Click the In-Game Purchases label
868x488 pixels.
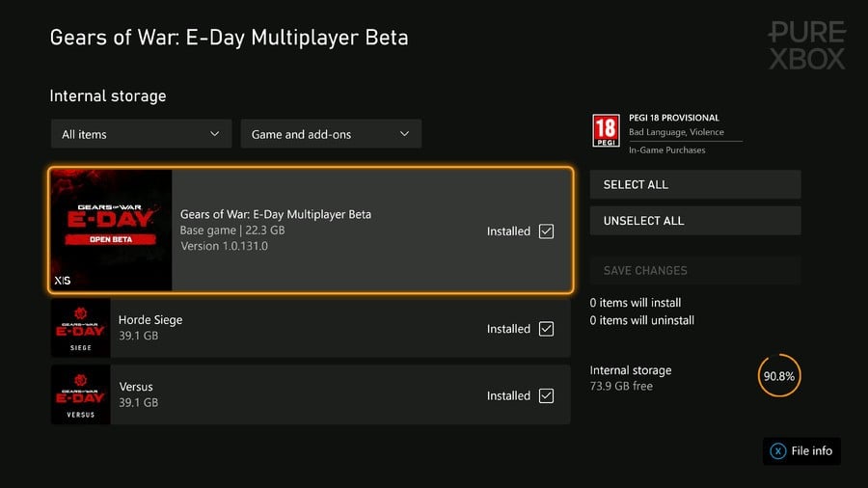click(667, 149)
